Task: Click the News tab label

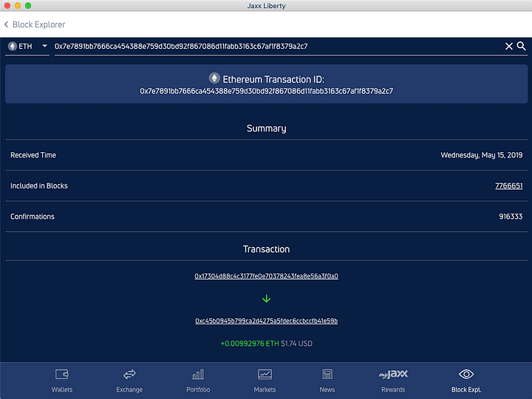Action: tap(327, 389)
